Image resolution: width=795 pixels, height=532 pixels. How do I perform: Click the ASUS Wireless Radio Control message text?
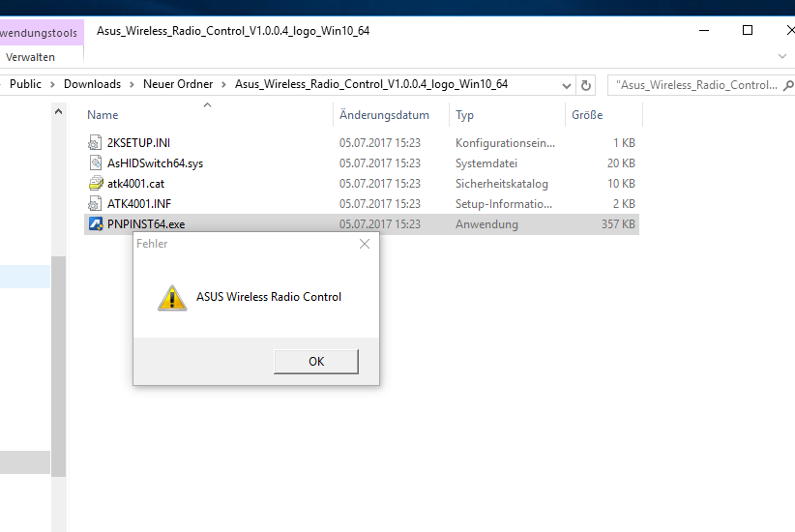(269, 297)
